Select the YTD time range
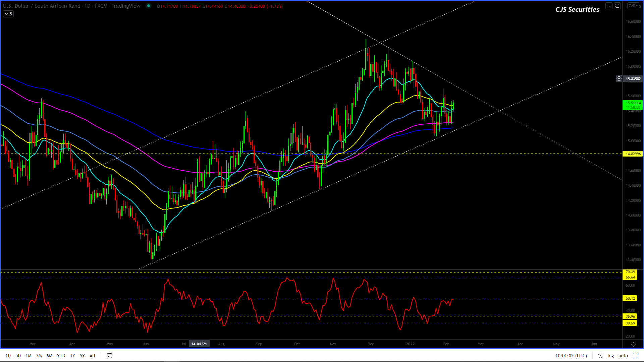Viewport: 644px width, 362px height. (61, 356)
